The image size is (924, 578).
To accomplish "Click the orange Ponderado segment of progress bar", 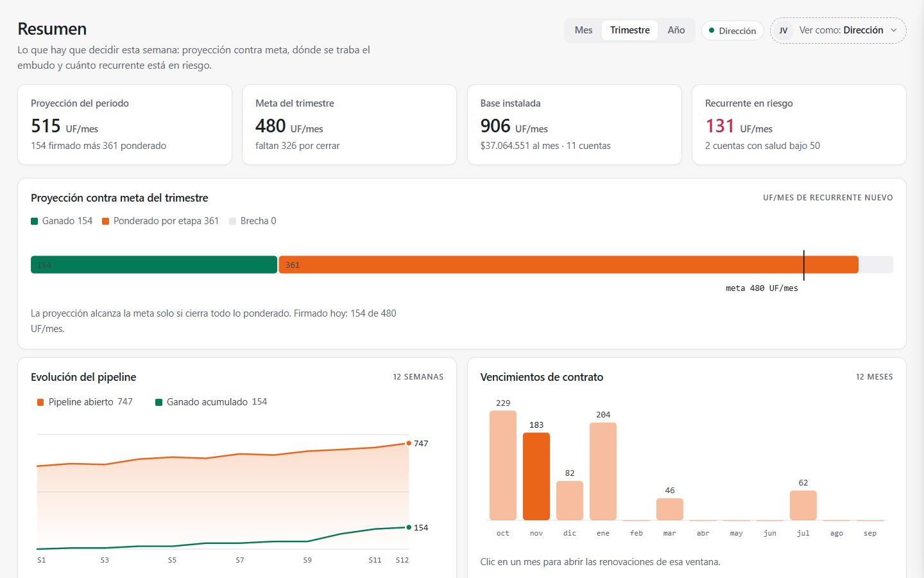I will click(x=569, y=265).
